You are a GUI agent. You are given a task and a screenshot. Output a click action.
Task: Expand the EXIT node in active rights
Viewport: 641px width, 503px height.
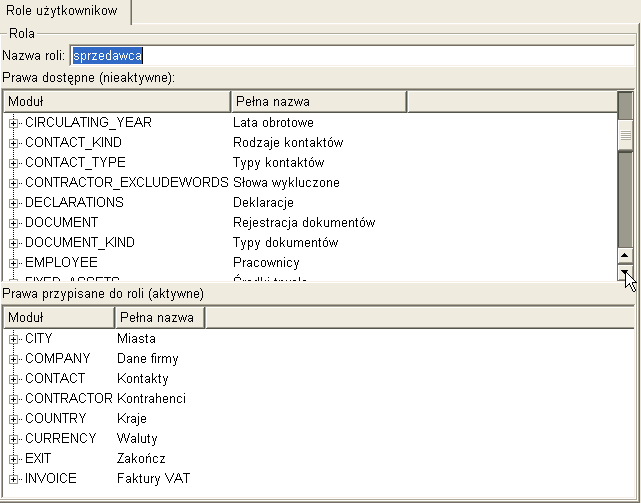coord(13,459)
